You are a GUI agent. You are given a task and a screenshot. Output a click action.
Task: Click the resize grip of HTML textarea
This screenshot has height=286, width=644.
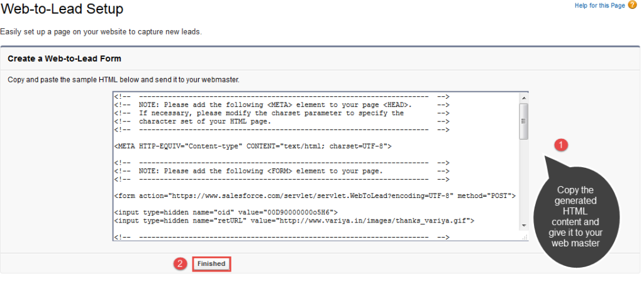pyautogui.click(x=525, y=237)
